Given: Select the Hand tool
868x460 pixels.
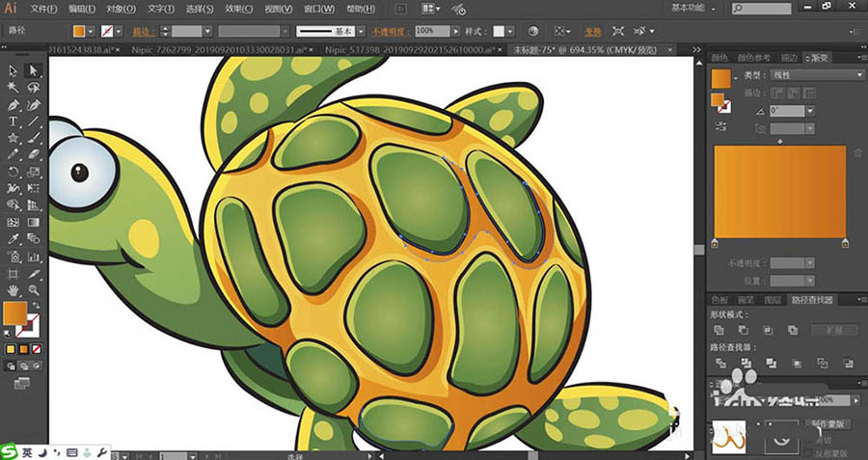Looking at the screenshot, I should pos(14,289).
